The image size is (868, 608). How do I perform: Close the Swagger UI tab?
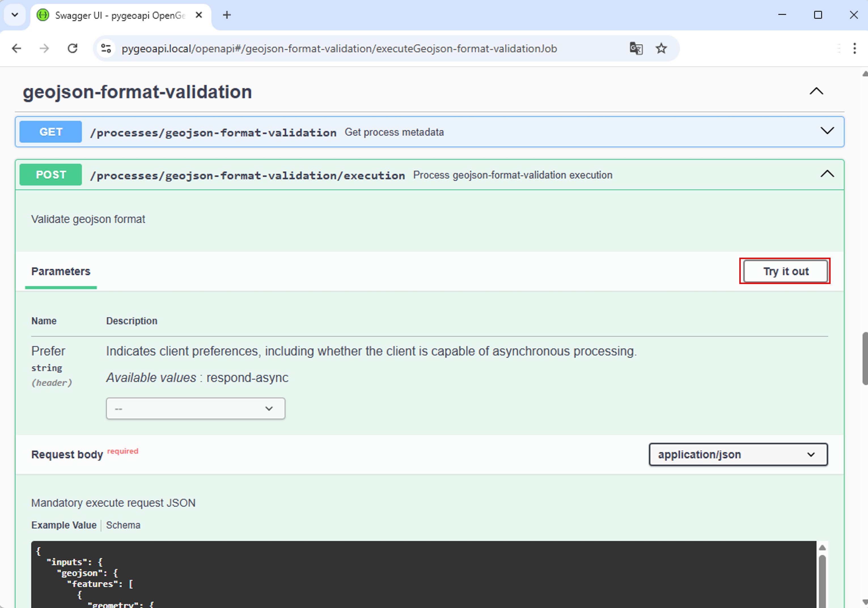click(x=199, y=15)
